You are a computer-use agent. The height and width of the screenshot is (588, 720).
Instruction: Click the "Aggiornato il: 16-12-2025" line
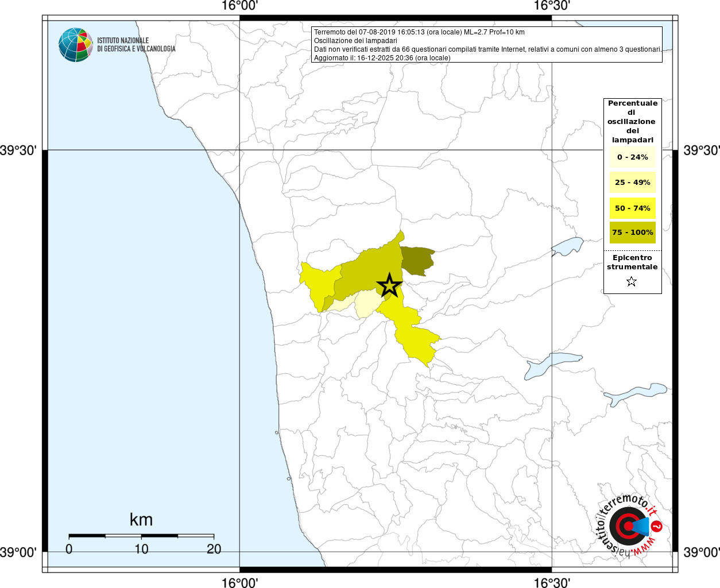(382, 58)
